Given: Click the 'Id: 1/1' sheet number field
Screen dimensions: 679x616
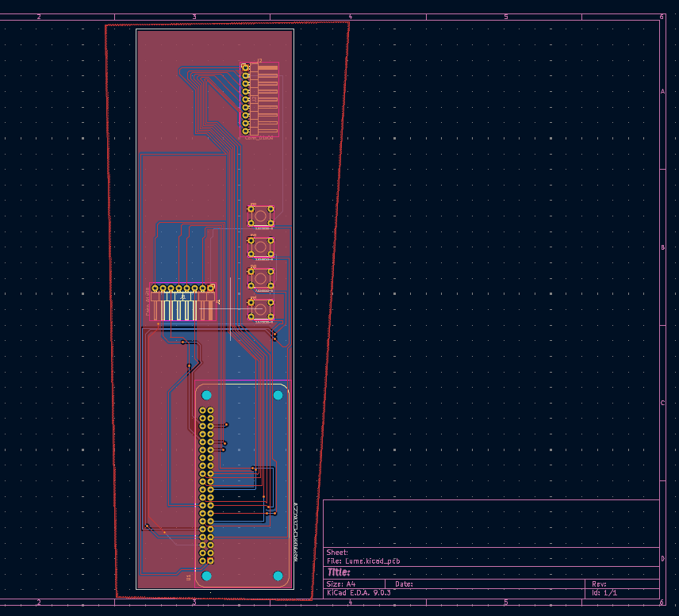Looking at the screenshot, I should point(604,592).
